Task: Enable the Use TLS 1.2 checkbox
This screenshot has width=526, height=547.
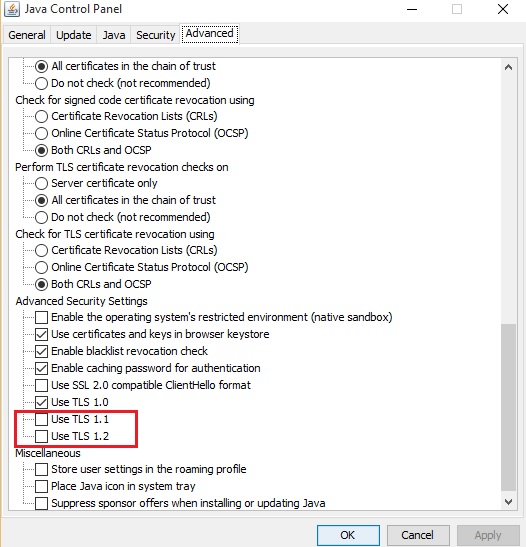Action: pyautogui.click(x=41, y=436)
